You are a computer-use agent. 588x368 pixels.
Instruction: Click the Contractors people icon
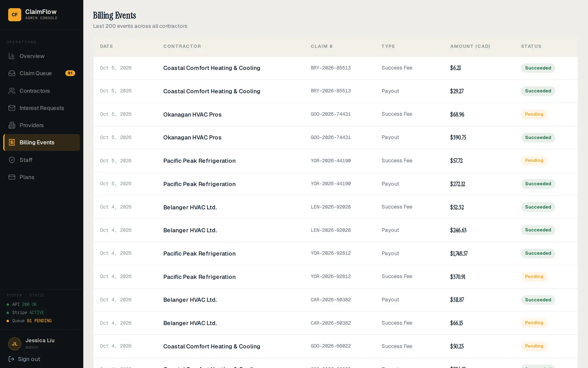[12, 91]
